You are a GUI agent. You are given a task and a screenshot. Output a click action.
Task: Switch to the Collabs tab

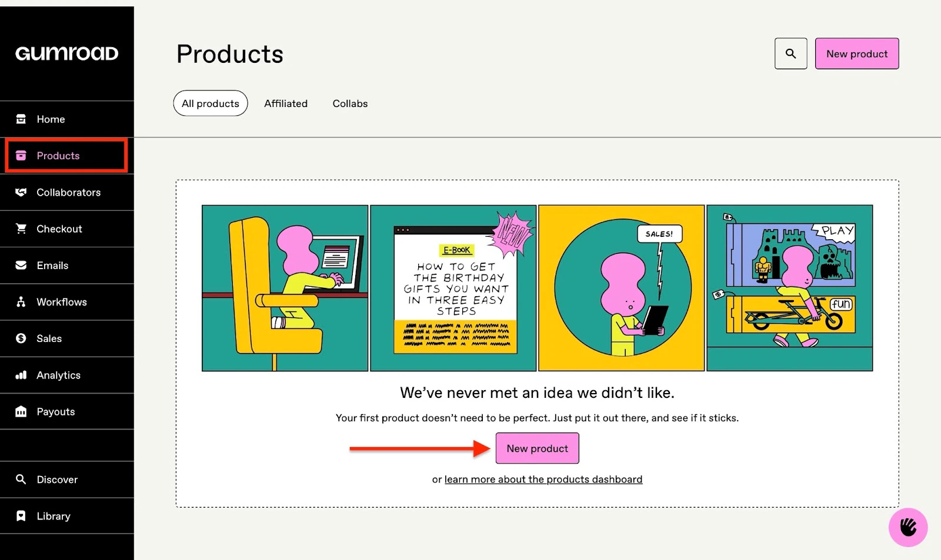(x=350, y=103)
